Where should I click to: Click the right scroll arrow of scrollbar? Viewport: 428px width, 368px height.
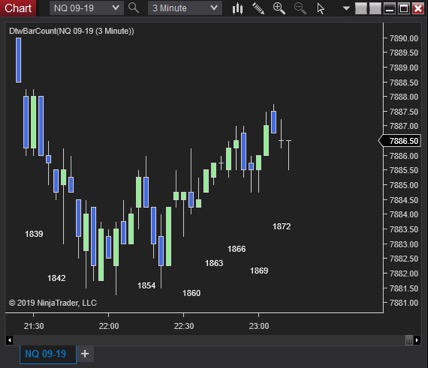coord(417,340)
